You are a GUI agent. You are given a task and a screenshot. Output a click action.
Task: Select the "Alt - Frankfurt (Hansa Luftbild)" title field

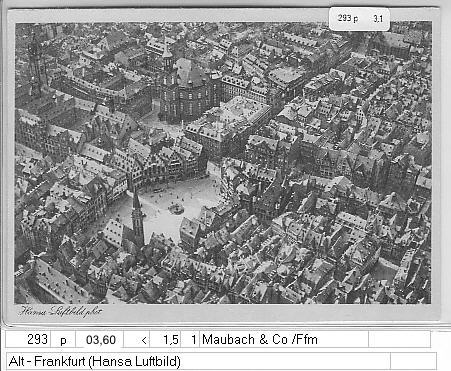(198, 361)
